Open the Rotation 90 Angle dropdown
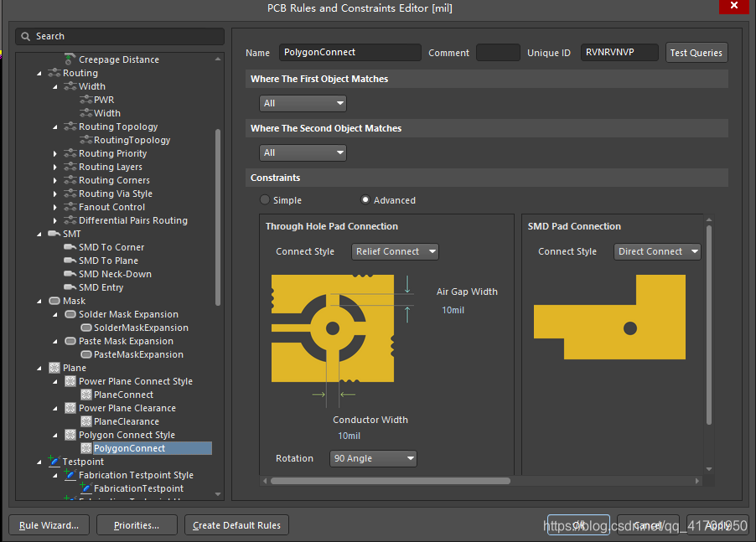 [x=373, y=458]
